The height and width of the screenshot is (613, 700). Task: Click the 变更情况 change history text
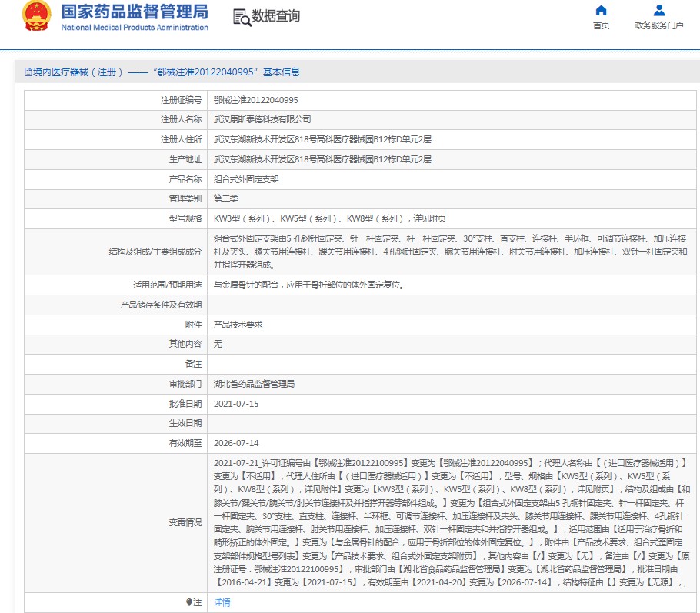pos(452,523)
